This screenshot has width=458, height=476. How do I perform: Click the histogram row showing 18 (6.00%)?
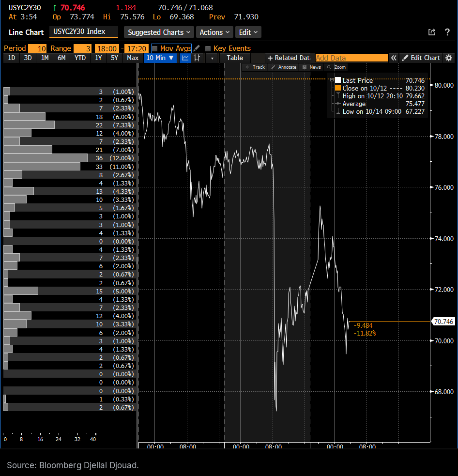pyautogui.click(x=69, y=117)
